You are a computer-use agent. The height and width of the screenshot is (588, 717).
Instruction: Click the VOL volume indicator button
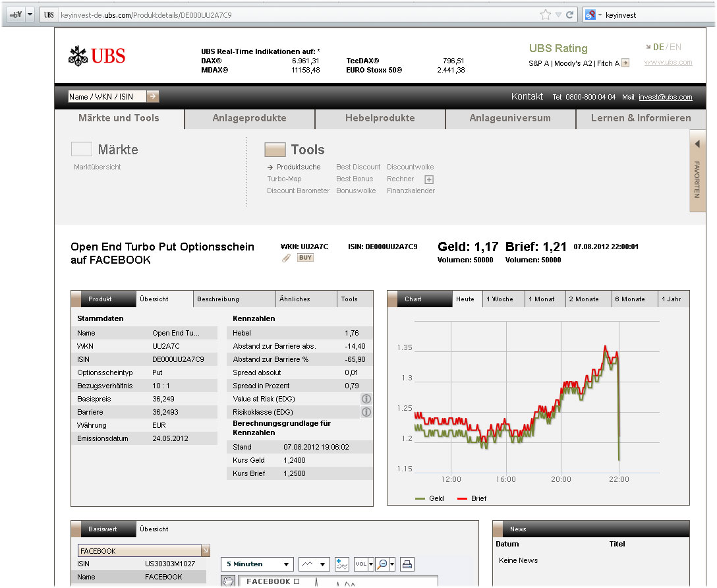[360, 564]
